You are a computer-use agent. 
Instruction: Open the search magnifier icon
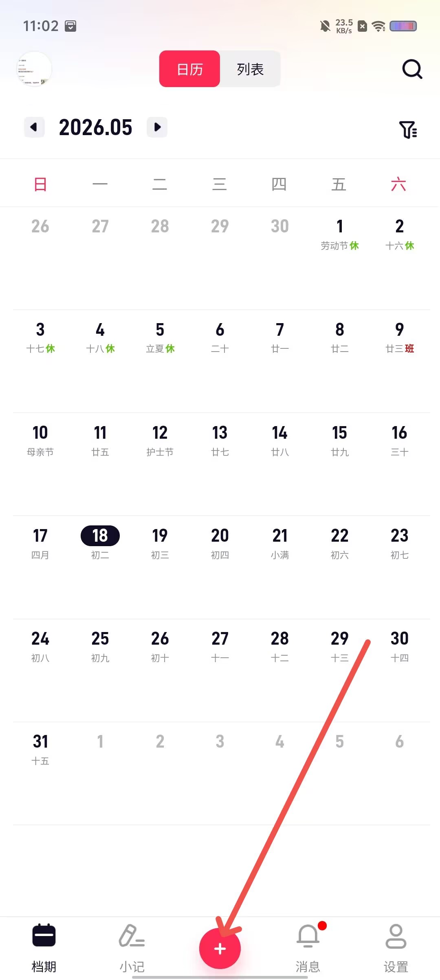pyautogui.click(x=412, y=69)
